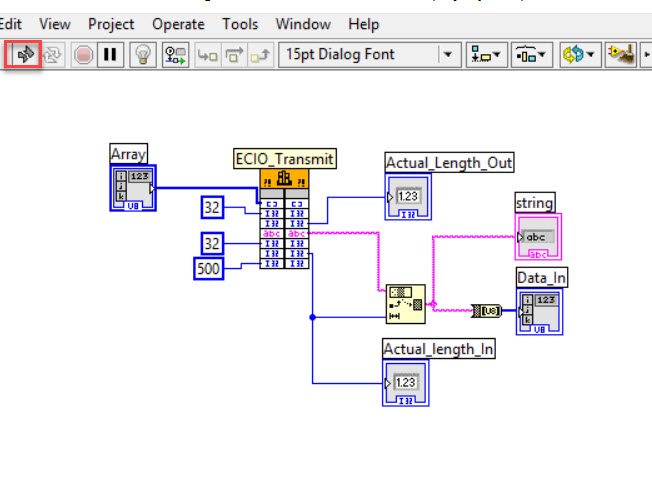Click the Abort Execution stop button
The image size is (652, 478).
[x=83, y=54]
